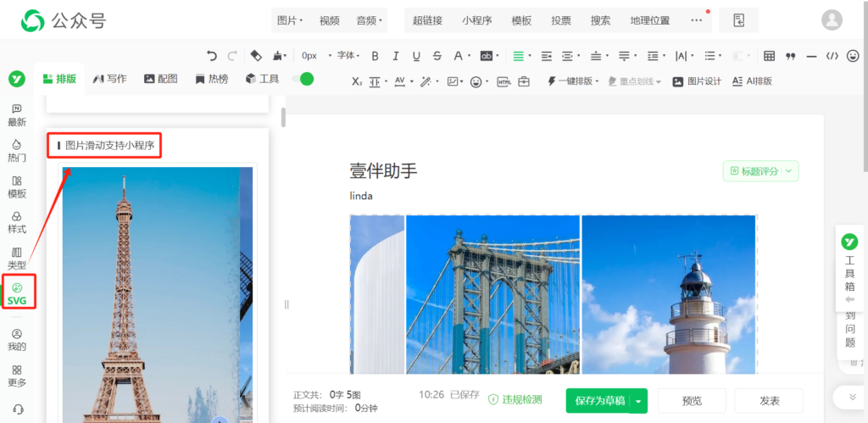Toggle the green 壹伴 toolbar switch

(x=303, y=79)
